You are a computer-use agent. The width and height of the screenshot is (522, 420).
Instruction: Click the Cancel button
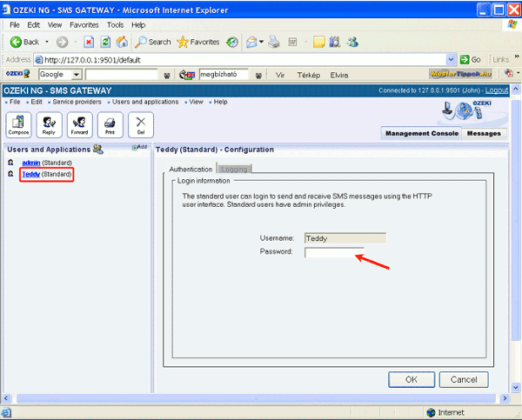tap(464, 380)
